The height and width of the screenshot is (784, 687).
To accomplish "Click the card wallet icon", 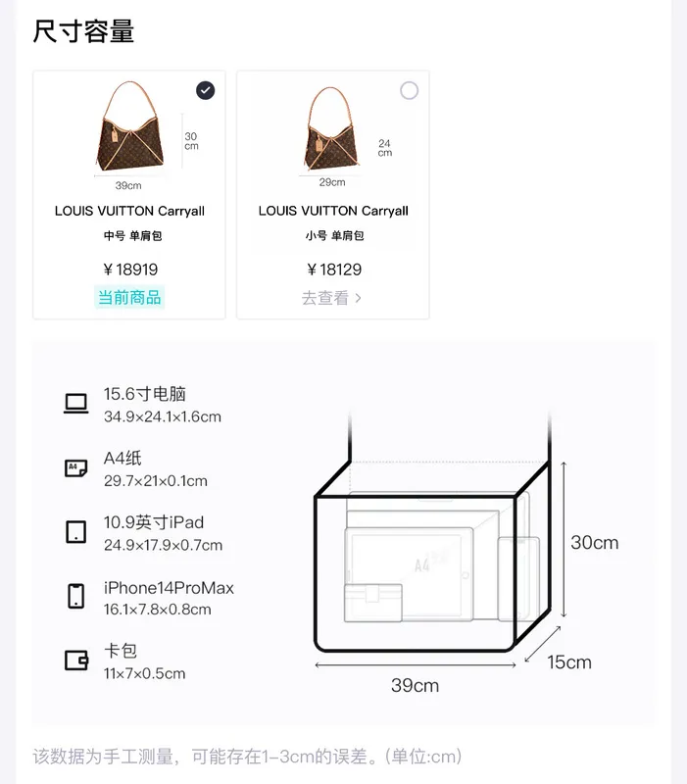I will click(x=76, y=660).
